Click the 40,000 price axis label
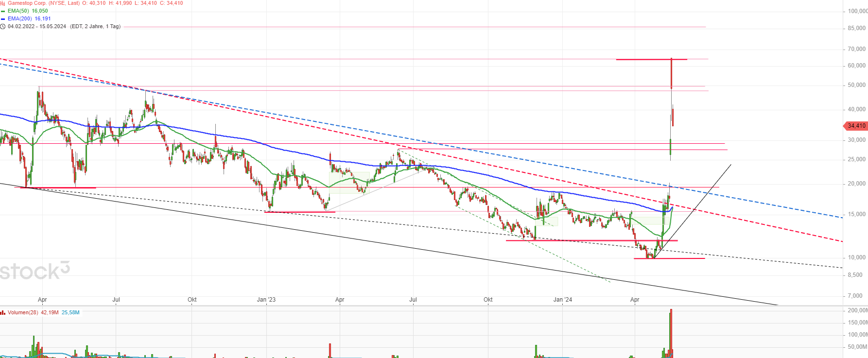Image resolution: width=868 pixels, height=358 pixels. (x=856, y=109)
